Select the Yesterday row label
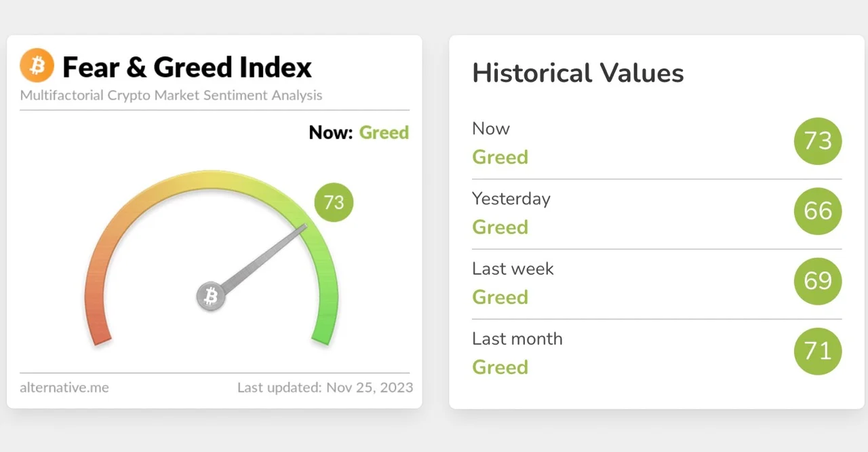868x452 pixels. click(x=511, y=199)
